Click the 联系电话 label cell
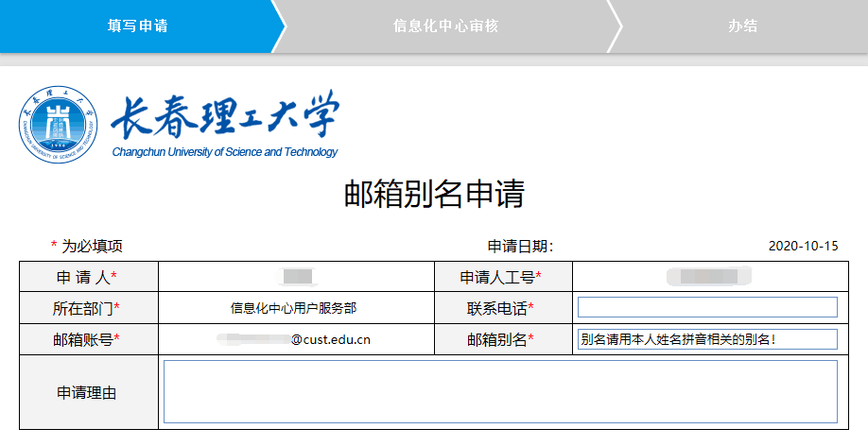The width and height of the screenshot is (868, 446). tap(501, 308)
